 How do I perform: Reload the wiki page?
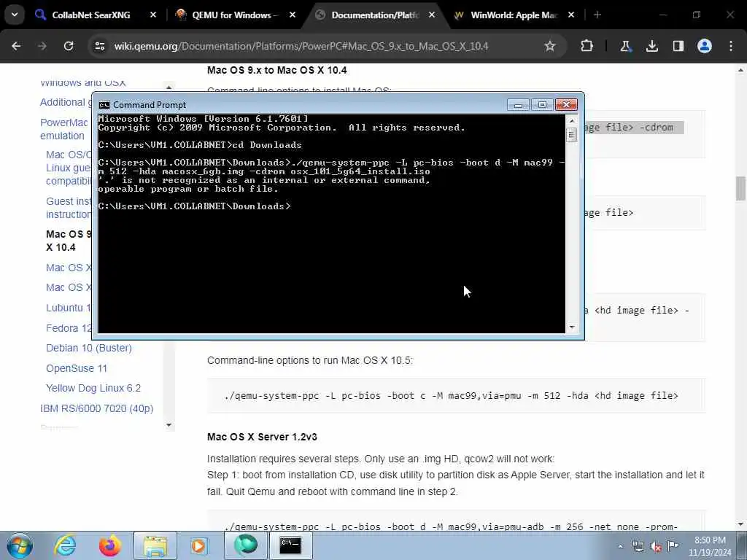click(69, 46)
